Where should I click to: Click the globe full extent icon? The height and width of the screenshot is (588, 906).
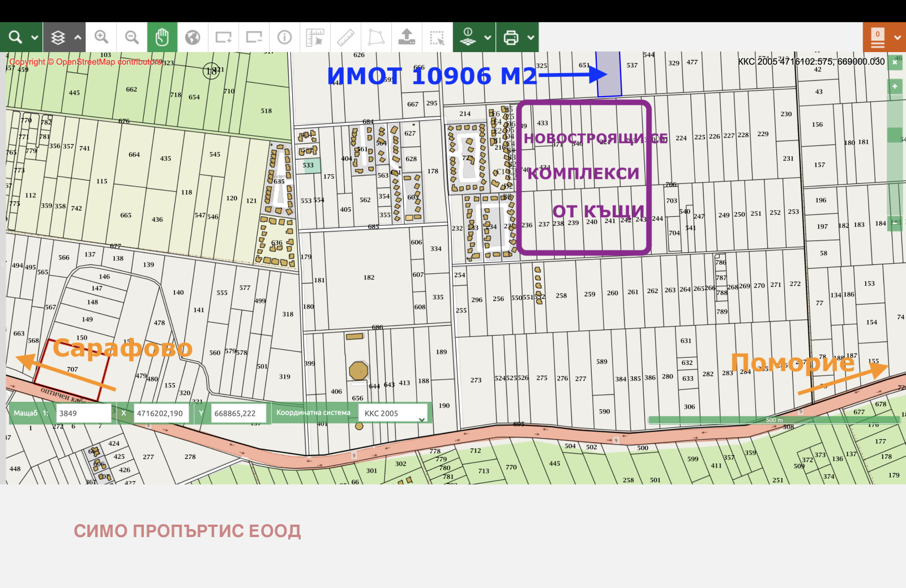coord(193,37)
